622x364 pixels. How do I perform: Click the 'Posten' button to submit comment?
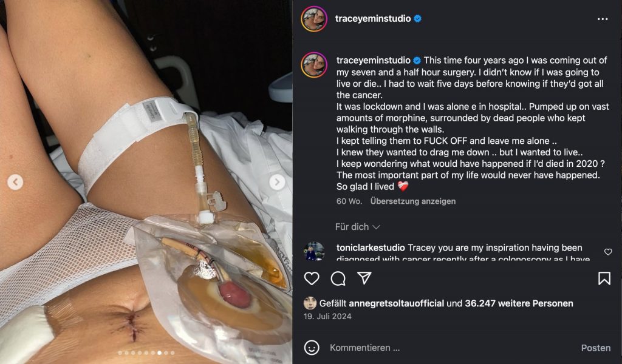595,348
